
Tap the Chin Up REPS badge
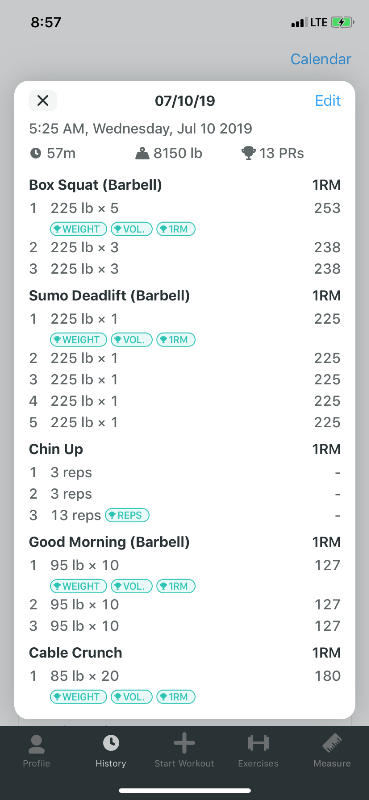[x=127, y=515]
